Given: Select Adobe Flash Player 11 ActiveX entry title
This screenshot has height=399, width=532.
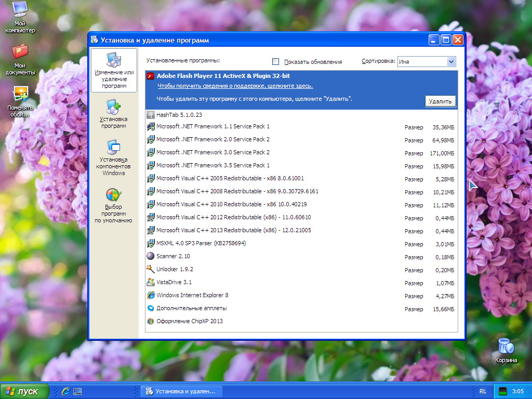Looking at the screenshot, I should point(223,76).
